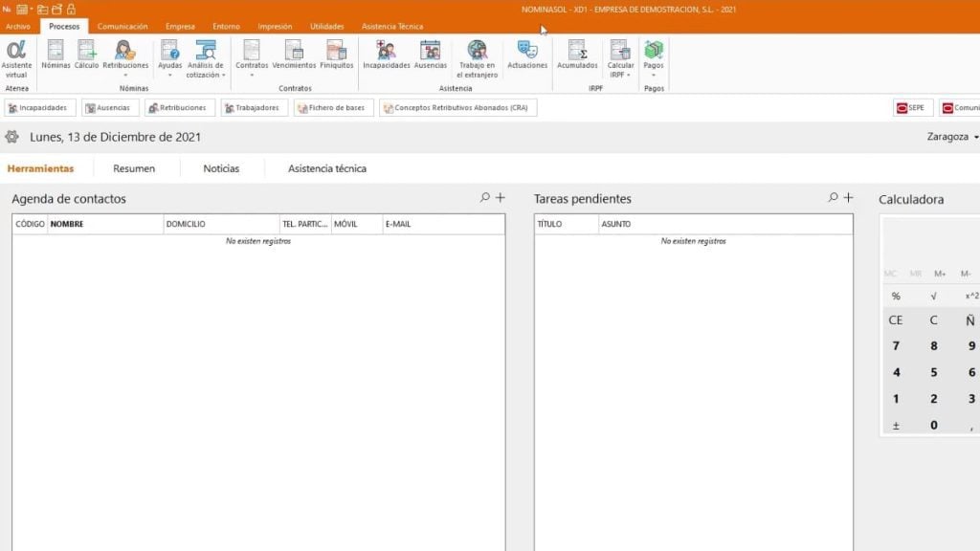Click the Fichero de bases button
This screenshot has width=980, height=551.
333,107
